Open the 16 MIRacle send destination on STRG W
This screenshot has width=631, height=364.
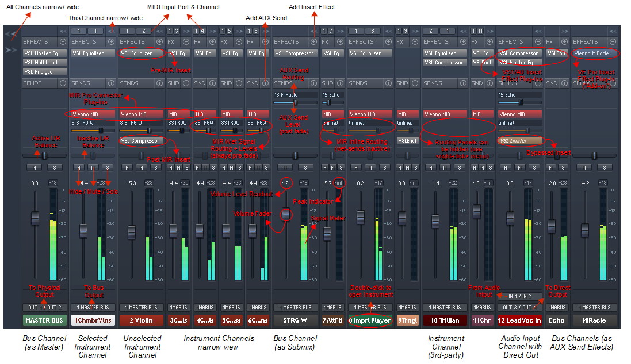point(296,95)
